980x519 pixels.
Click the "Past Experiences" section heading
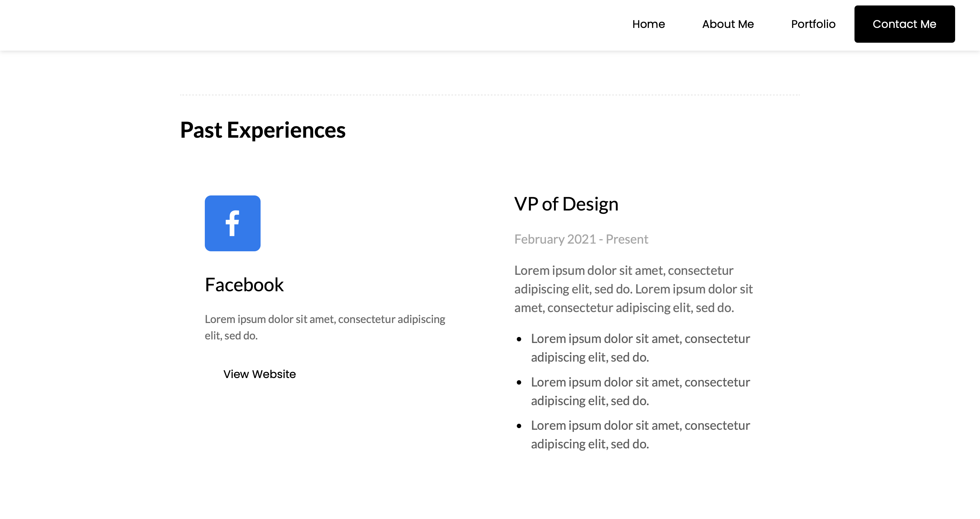coord(263,130)
